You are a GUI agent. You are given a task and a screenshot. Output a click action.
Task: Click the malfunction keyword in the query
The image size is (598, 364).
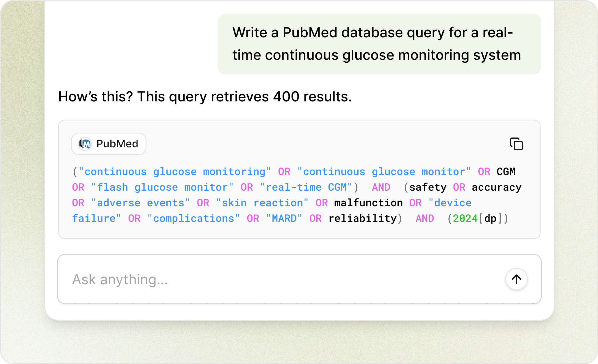coord(368,203)
